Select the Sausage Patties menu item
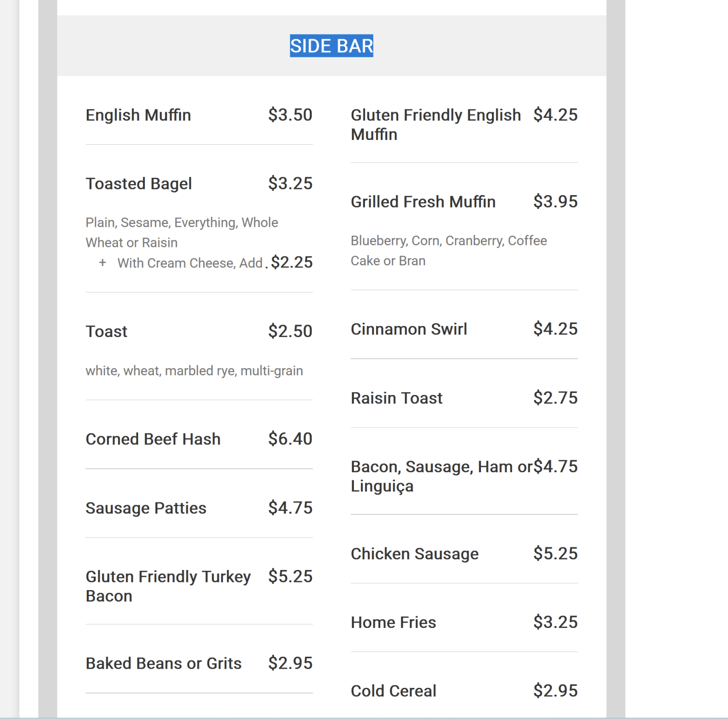Viewport: 728px width, 719px height. [146, 508]
